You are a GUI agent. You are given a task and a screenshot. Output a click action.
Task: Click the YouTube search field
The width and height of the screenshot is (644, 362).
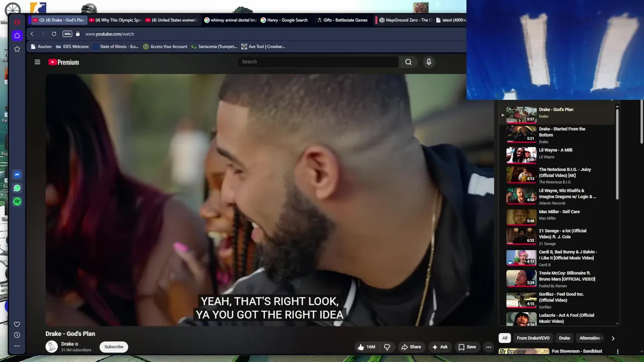click(318, 62)
